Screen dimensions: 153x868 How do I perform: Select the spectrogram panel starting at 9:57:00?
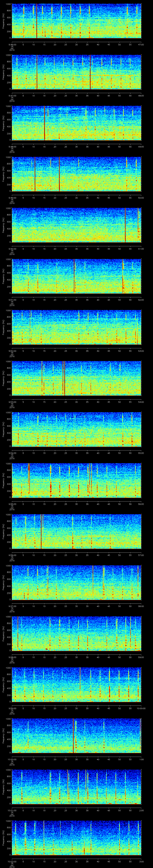point(76,583)
